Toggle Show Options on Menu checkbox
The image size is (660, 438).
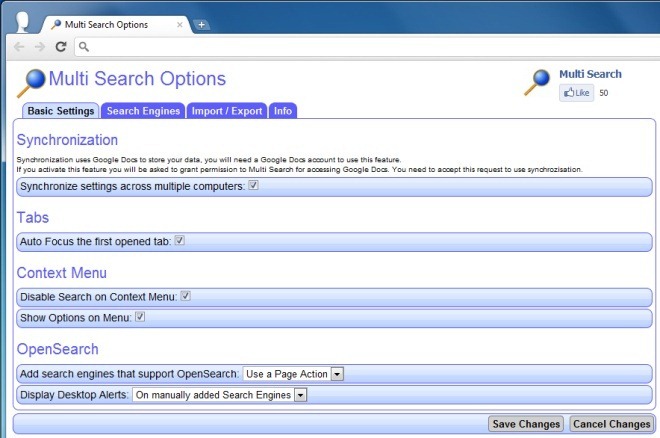(140, 317)
